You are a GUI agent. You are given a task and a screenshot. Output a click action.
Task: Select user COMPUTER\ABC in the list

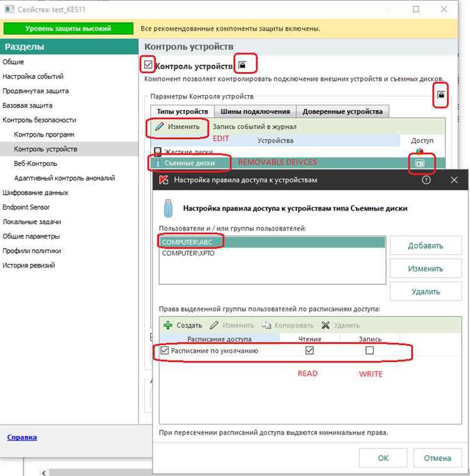272,242
